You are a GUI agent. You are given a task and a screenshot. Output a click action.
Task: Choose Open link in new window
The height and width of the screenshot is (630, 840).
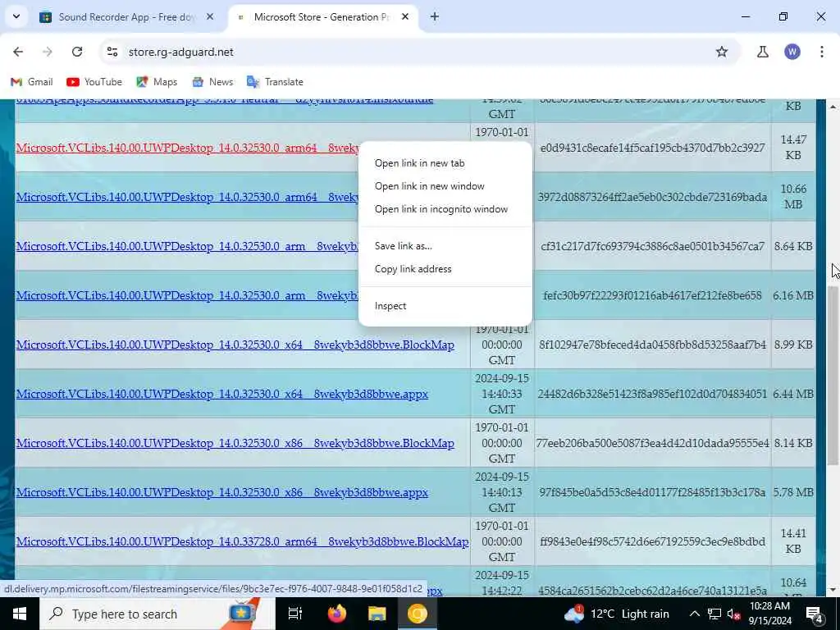click(x=430, y=186)
